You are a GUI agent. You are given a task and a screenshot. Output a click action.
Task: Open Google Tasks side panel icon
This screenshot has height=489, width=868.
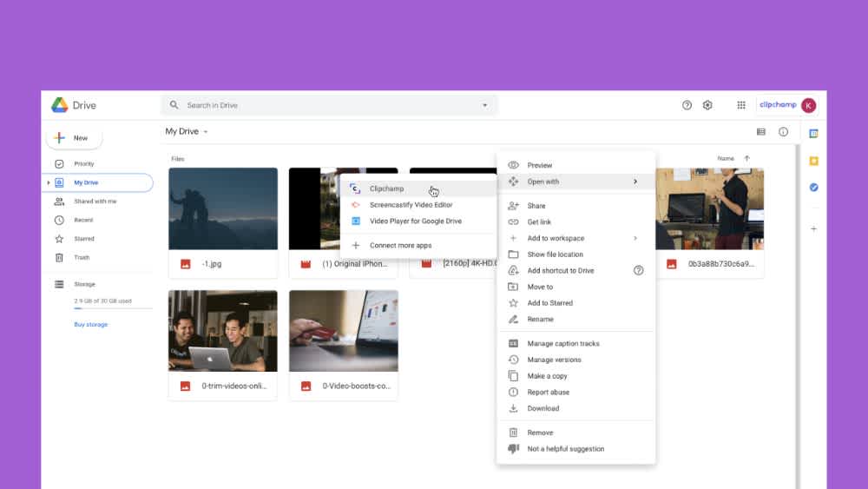coord(813,188)
